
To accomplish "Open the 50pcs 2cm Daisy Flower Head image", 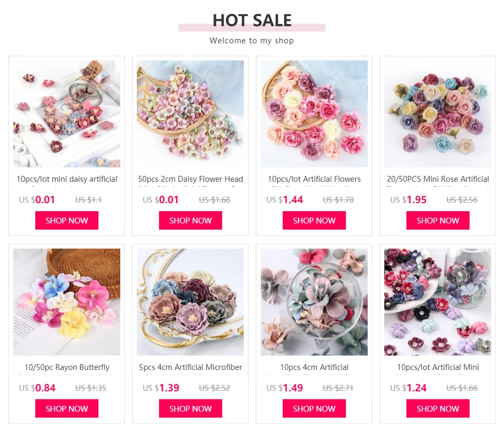I will click(190, 114).
